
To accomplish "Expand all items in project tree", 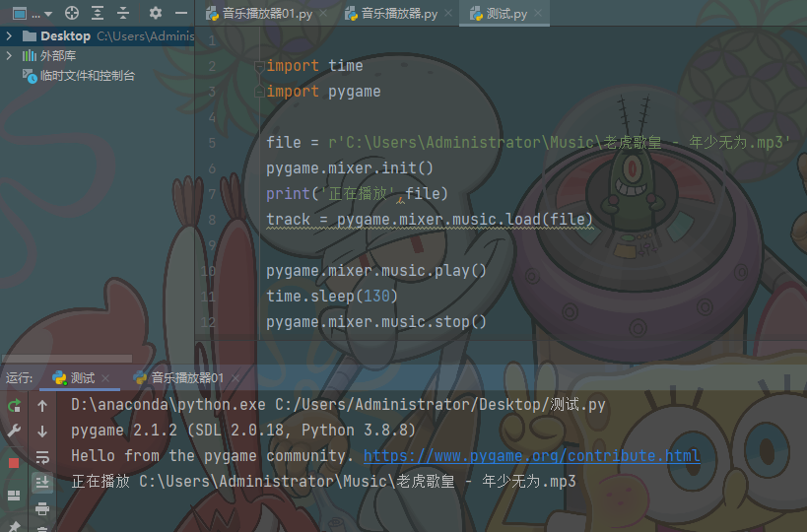I will (98, 14).
